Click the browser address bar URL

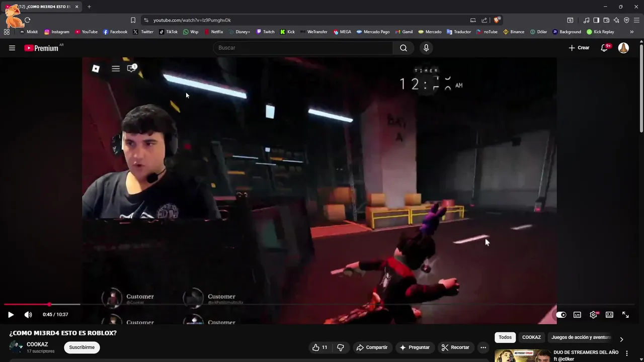pos(192,20)
